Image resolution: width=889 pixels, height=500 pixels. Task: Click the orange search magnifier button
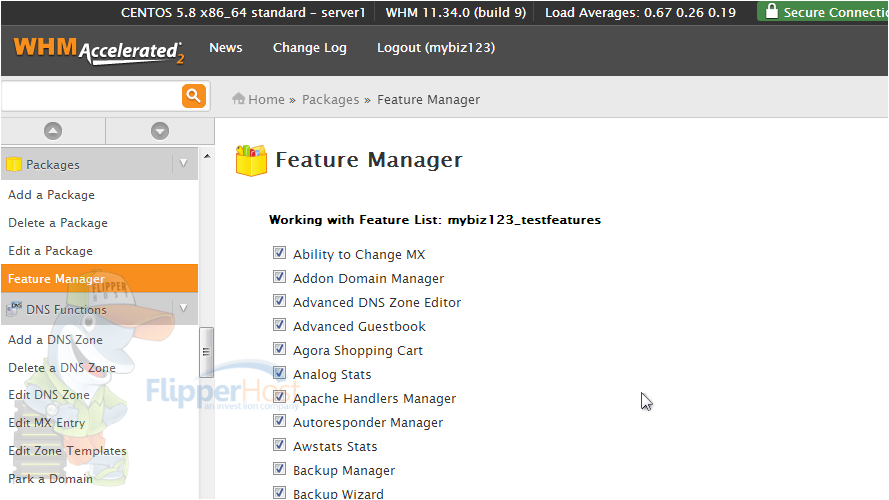coord(194,96)
